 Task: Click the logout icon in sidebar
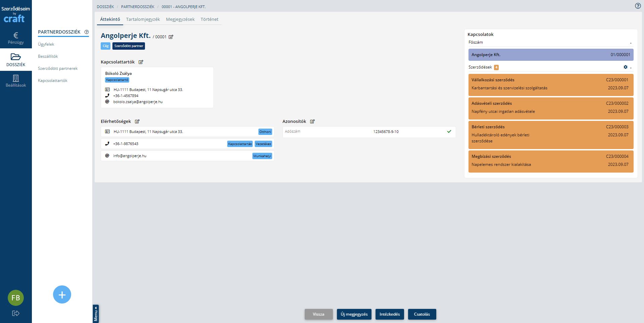tap(15, 313)
